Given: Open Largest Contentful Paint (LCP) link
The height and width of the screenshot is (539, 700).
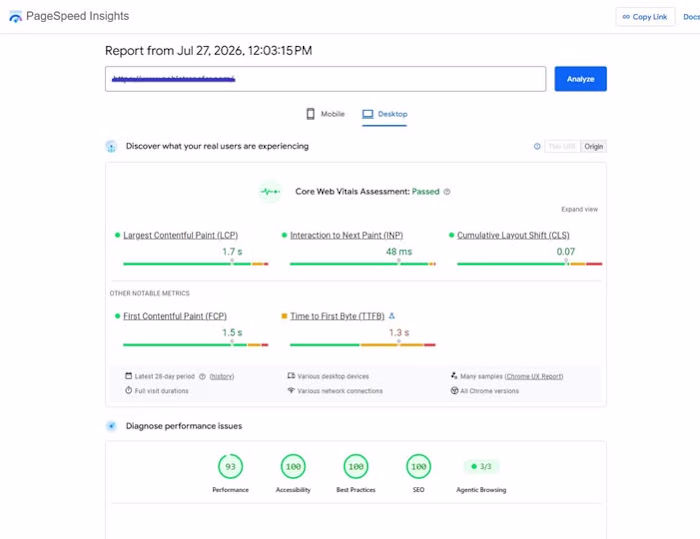Looking at the screenshot, I should pos(180,235).
